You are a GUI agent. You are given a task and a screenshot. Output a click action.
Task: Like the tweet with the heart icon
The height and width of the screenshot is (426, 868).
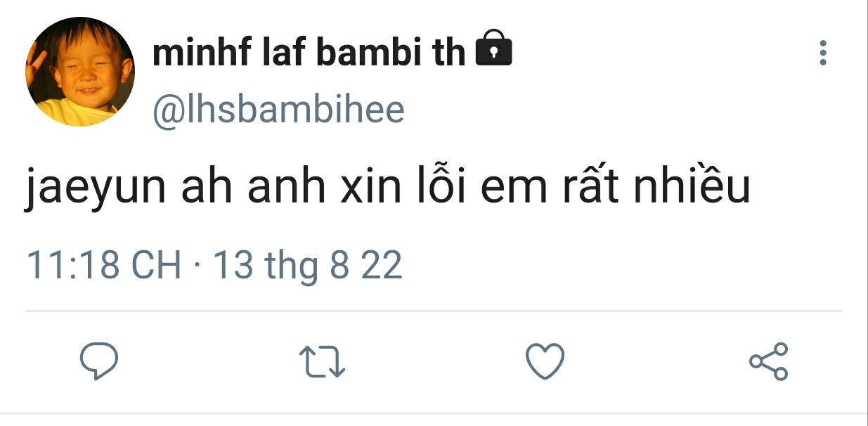point(545,361)
